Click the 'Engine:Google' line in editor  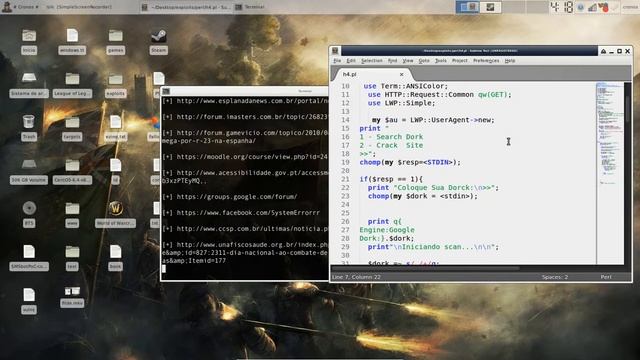[387, 230]
